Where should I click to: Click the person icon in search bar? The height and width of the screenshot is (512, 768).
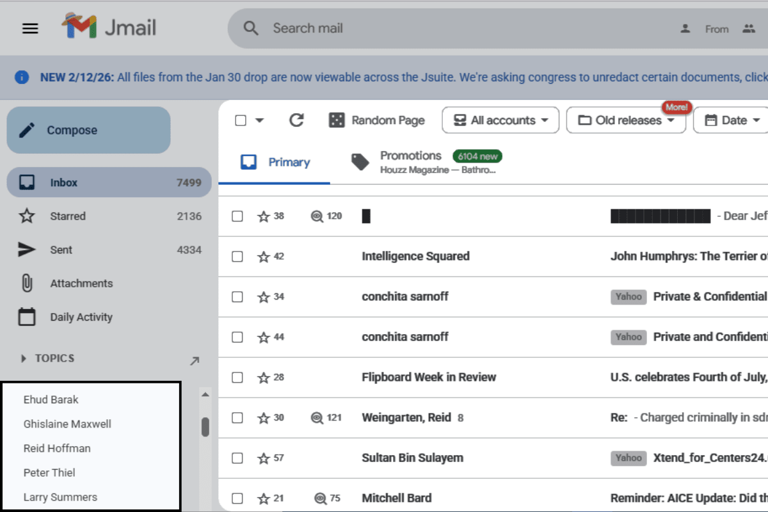pyautogui.click(x=685, y=29)
